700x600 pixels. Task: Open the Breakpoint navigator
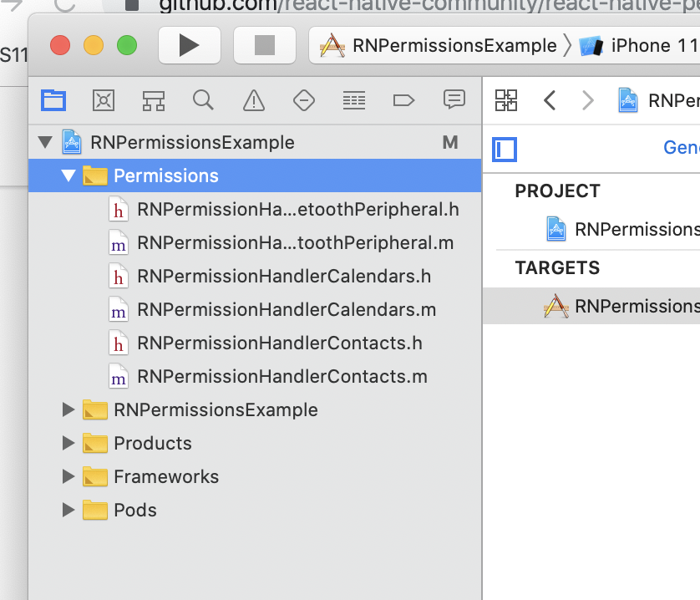[x=404, y=100]
